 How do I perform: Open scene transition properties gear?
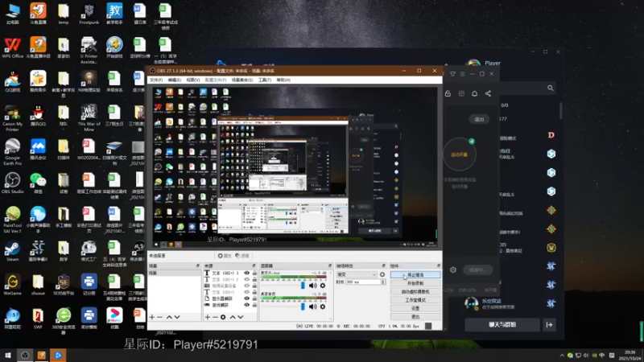point(382,274)
